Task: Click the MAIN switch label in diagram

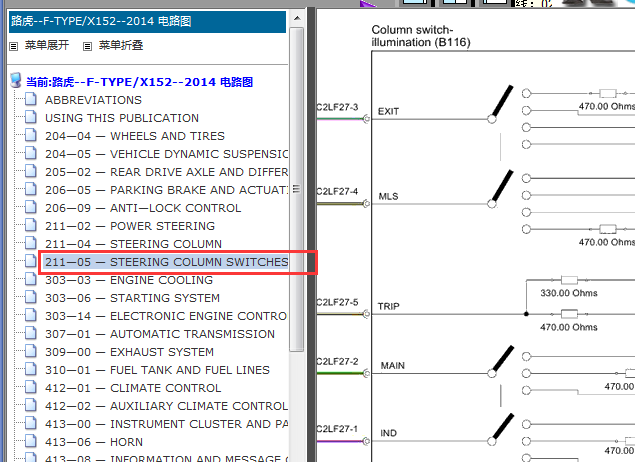Action: tap(392, 366)
